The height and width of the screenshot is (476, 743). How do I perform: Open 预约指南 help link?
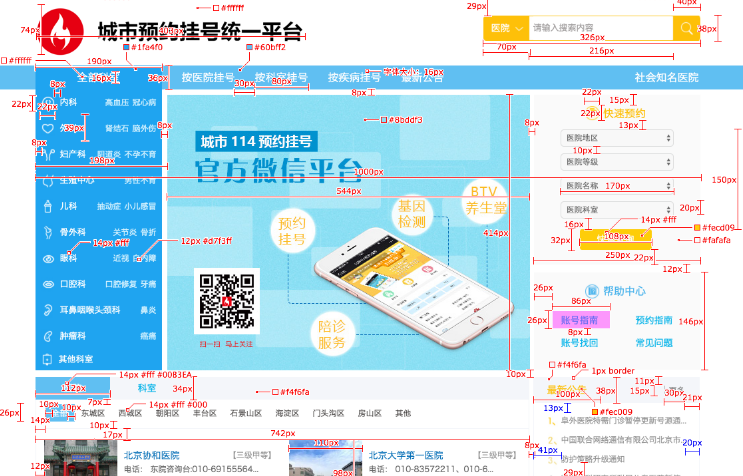[654, 320]
